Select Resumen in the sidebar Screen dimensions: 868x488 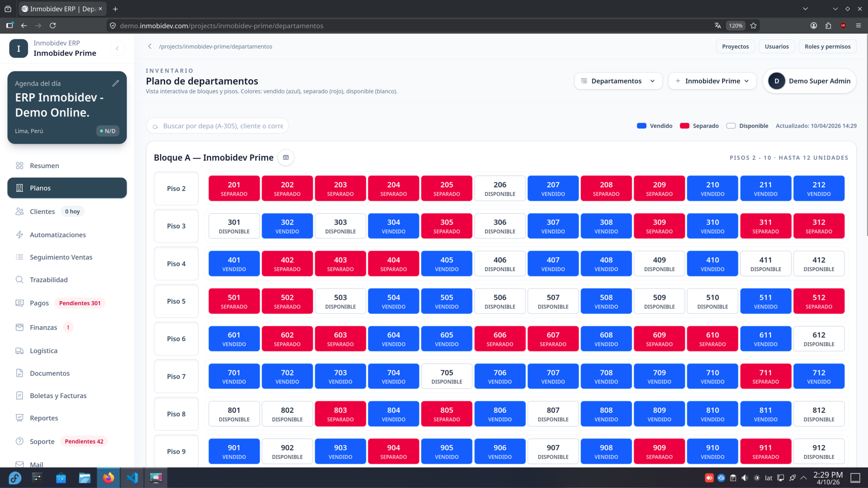[x=44, y=165]
